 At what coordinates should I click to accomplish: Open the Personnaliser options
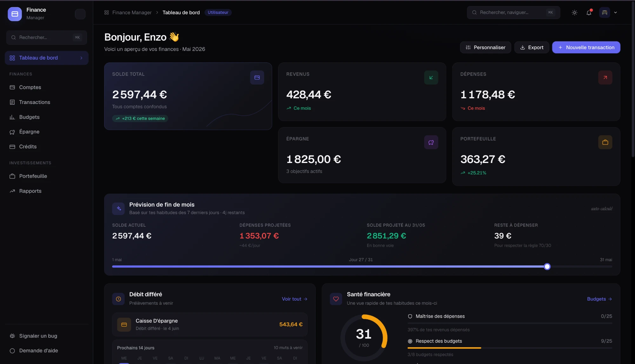pyautogui.click(x=485, y=47)
